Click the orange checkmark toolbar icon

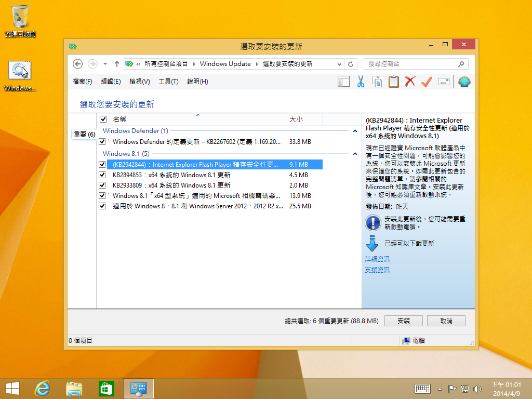(x=427, y=82)
